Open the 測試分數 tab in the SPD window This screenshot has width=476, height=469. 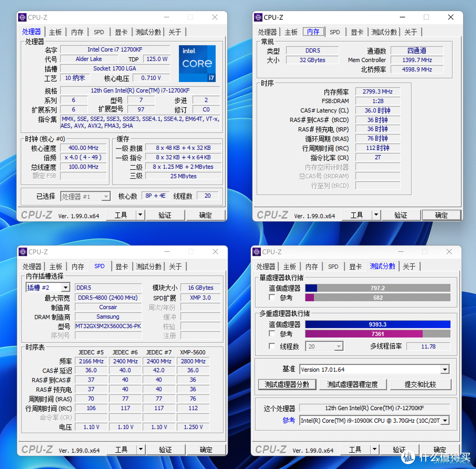click(x=149, y=266)
